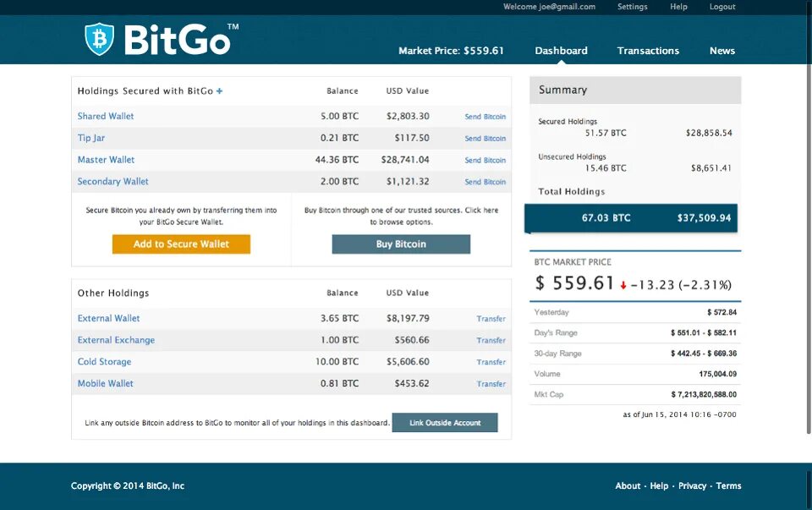Open the Privacy link in the footer
This screenshot has height=510, width=812.
(693, 485)
